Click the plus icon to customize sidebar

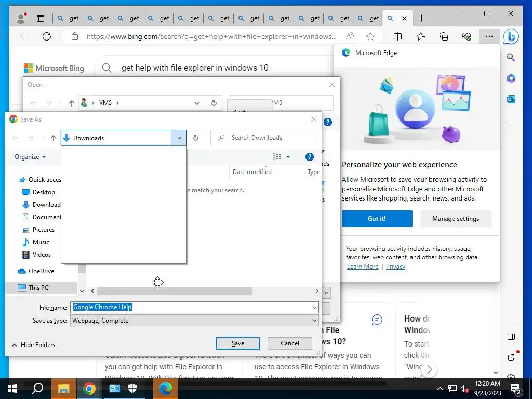click(x=511, y=122)
